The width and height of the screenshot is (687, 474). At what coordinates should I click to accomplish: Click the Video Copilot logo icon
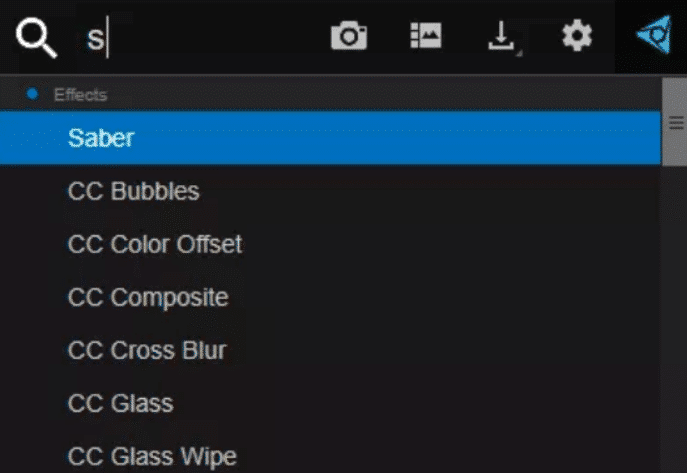653,36
